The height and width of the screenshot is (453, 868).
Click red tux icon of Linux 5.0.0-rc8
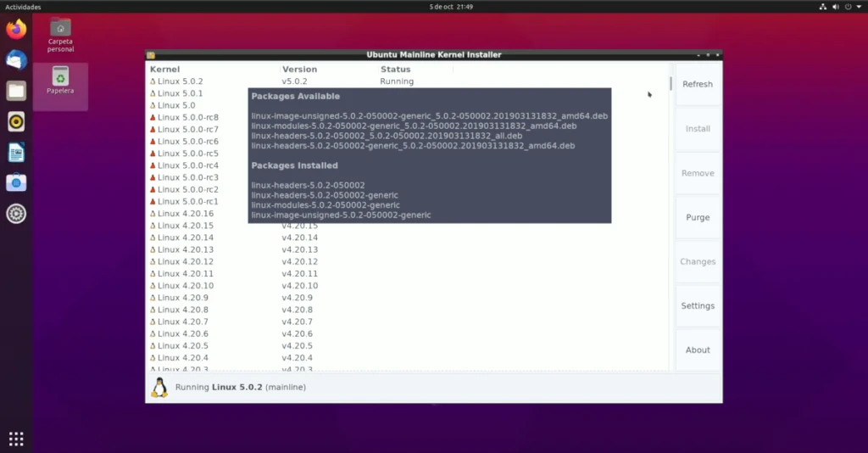pyautogui.click(x=153, y=117)
